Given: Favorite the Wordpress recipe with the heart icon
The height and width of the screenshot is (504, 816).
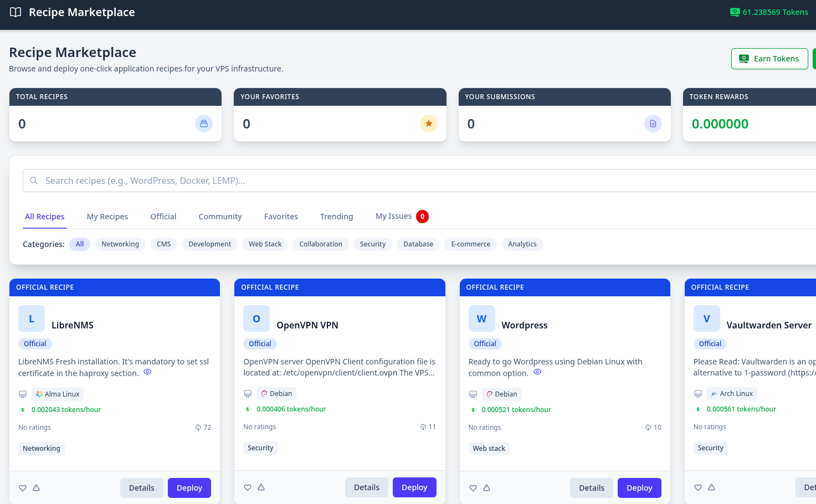Looking at the screenshot, I should pos(473,487).
